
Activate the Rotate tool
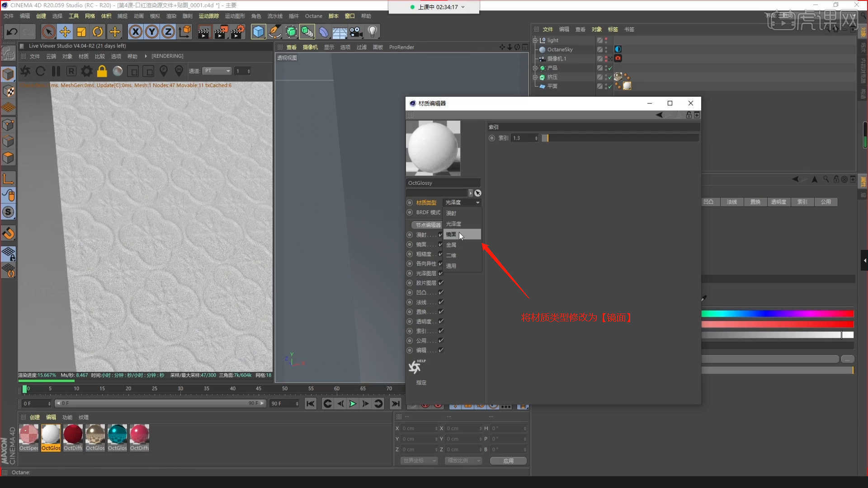(x=98, y=32)
